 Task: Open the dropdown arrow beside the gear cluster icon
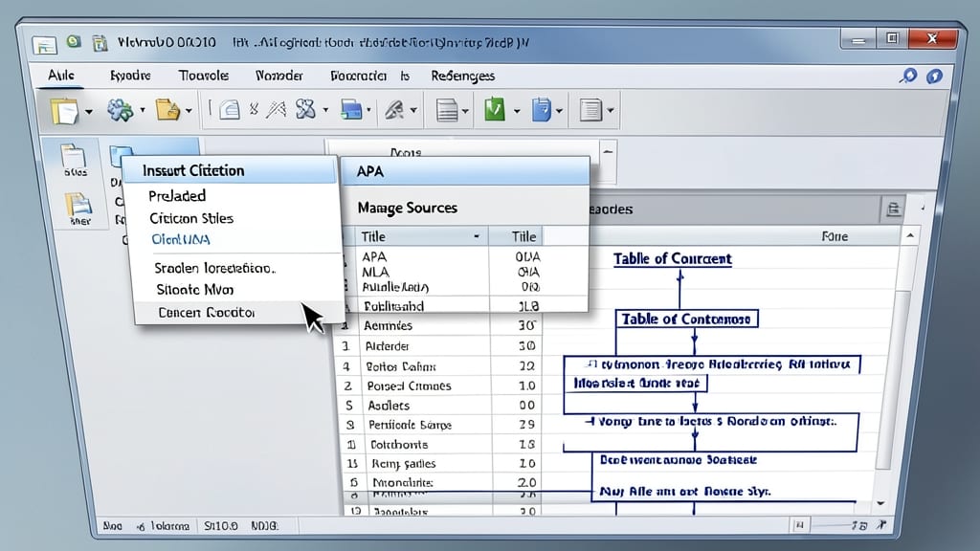click(x=143, y=111)
